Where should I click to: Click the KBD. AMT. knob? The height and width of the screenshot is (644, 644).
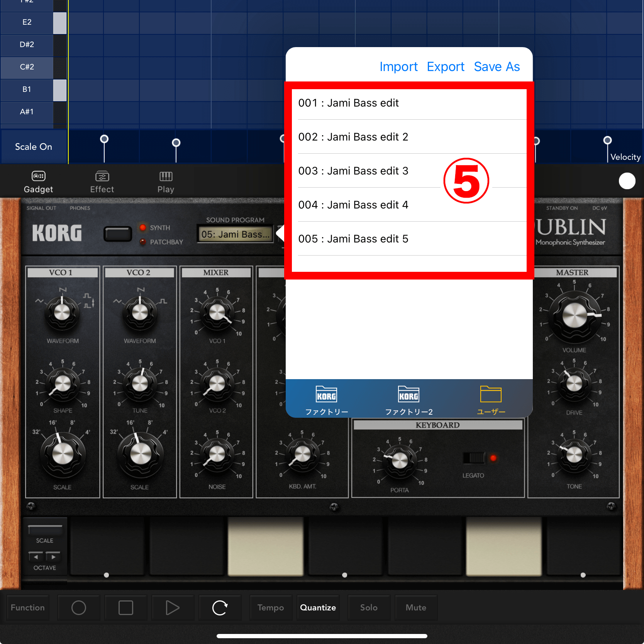click(x=302, y=454)
